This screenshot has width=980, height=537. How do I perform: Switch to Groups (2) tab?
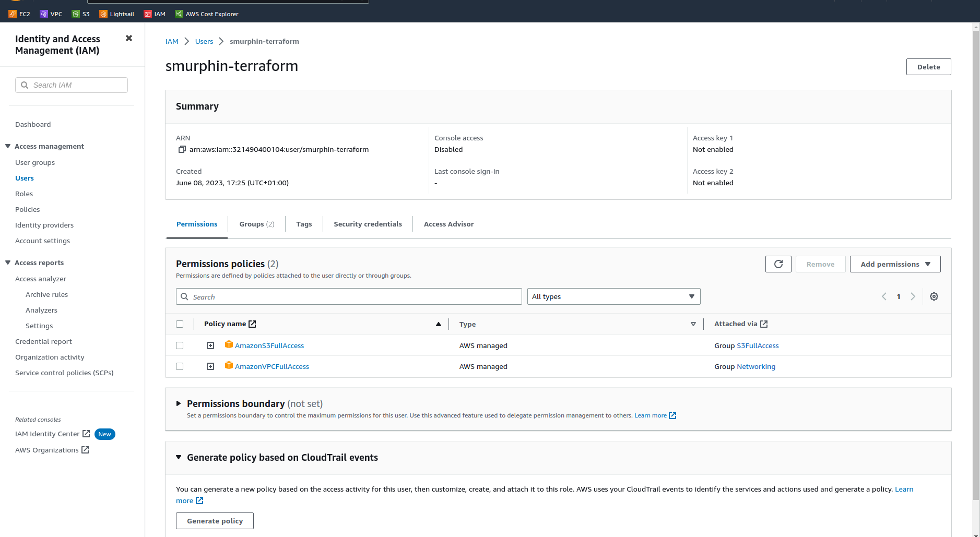click(257, 224)
